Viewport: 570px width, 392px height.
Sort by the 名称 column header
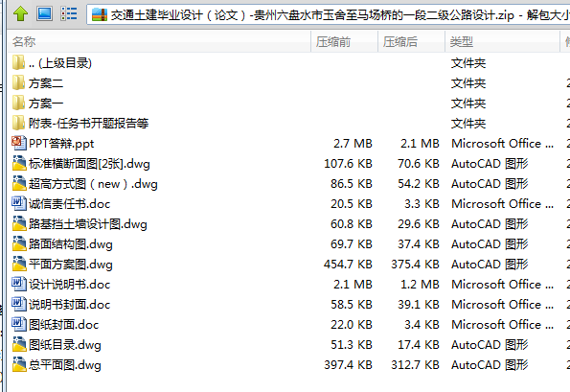tap(159, 41)
